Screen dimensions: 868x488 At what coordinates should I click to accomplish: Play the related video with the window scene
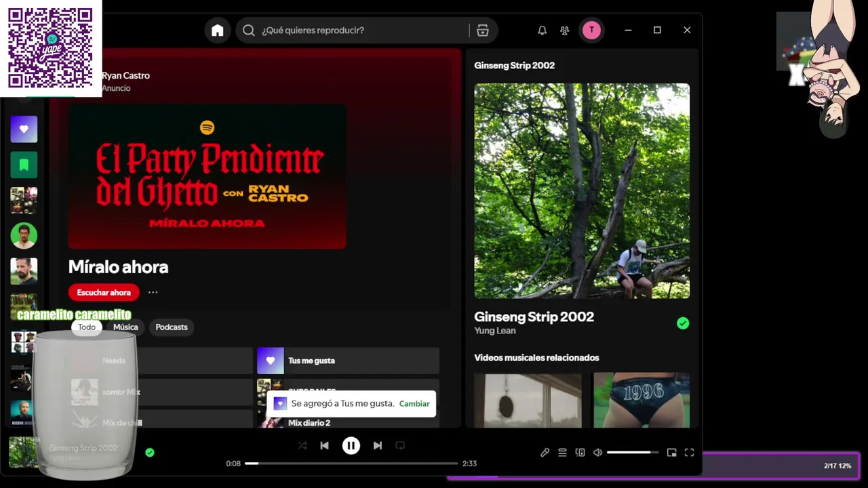click(x=528, y=400)
